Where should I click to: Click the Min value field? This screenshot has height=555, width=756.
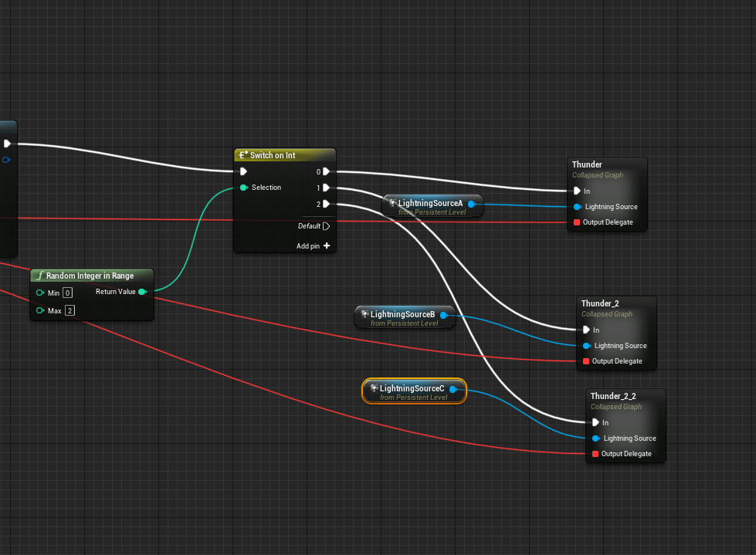coord(67,293)
